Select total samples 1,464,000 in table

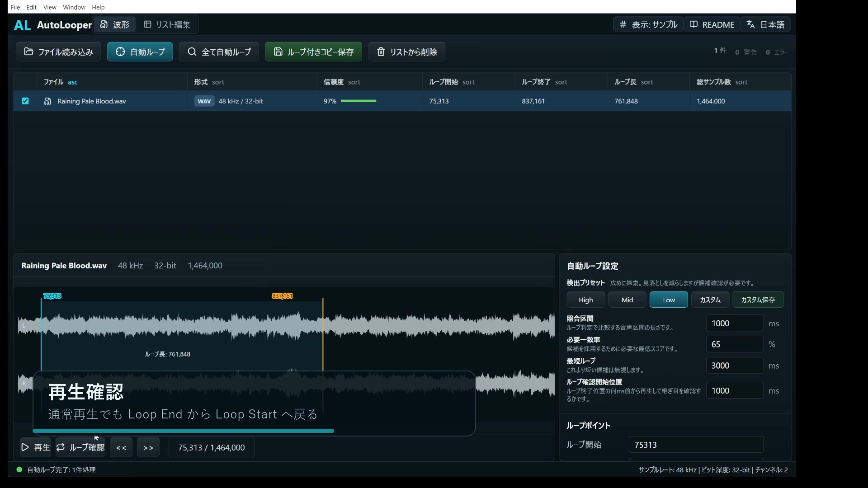(711, 101)
